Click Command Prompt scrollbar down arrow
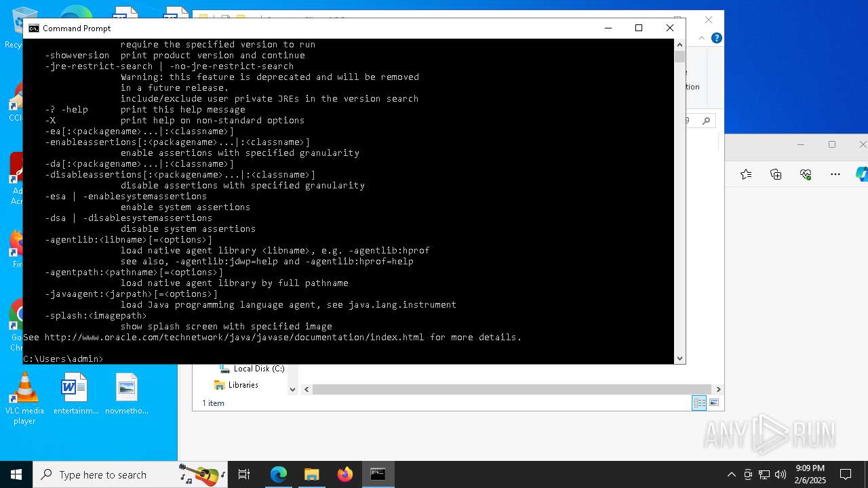 click(679, 358)
